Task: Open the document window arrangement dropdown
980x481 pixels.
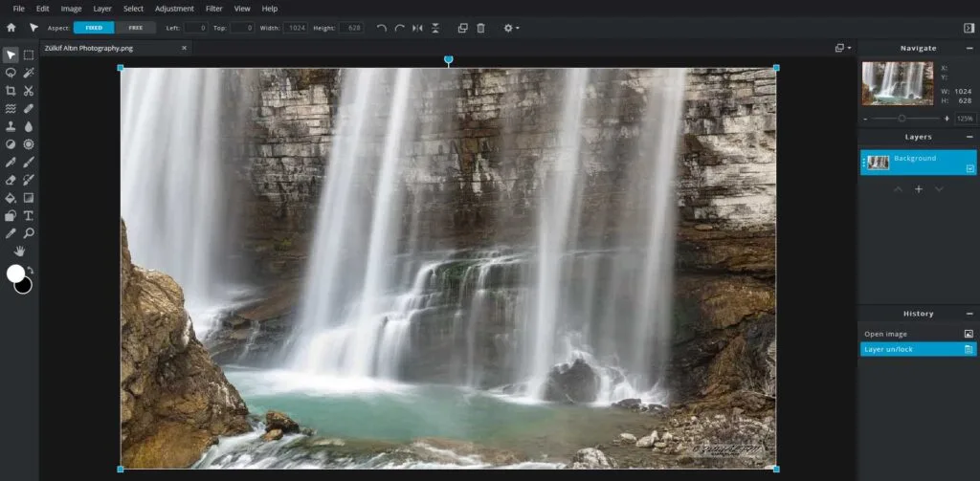Action: point(843,48)
